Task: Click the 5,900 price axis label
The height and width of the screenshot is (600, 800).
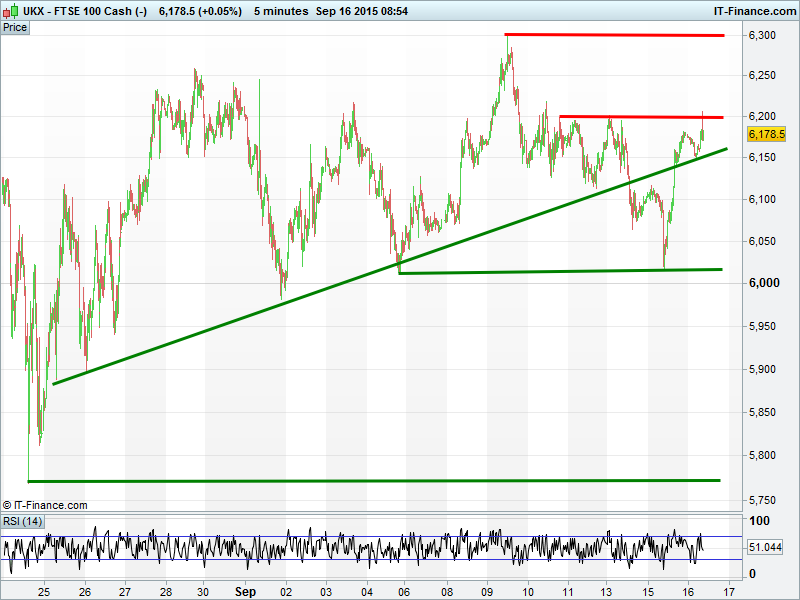Action: tap(762, 369)
